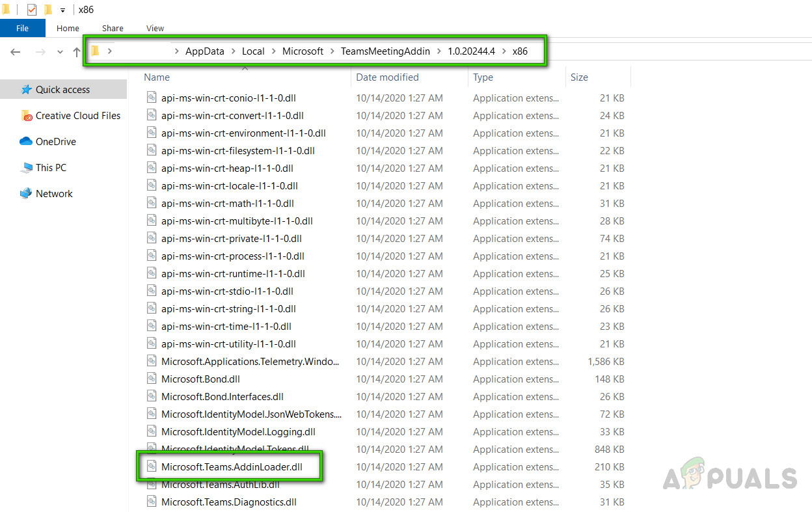812x512 pixels.
Task: Go up one folder level arrow
Action: pyautogui.click(x=76, y=51)
